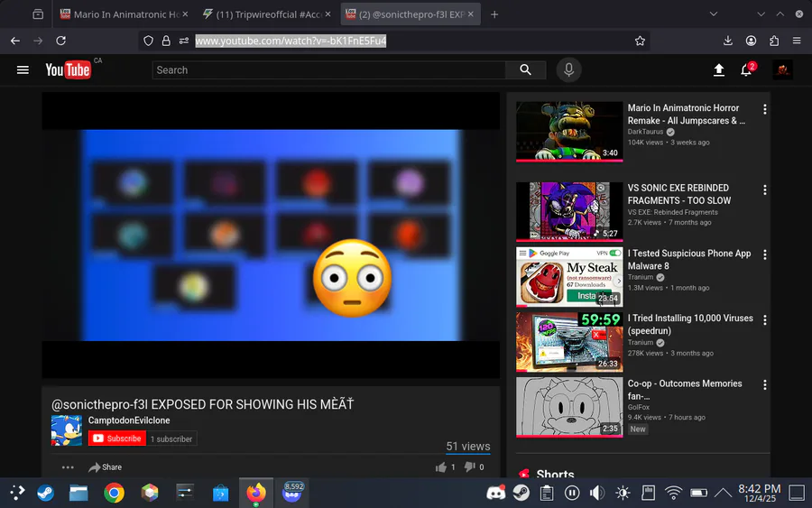Open the three-dot more actions under video
The height and width of the screenshot is (508, 812).
tap(68, 467)
